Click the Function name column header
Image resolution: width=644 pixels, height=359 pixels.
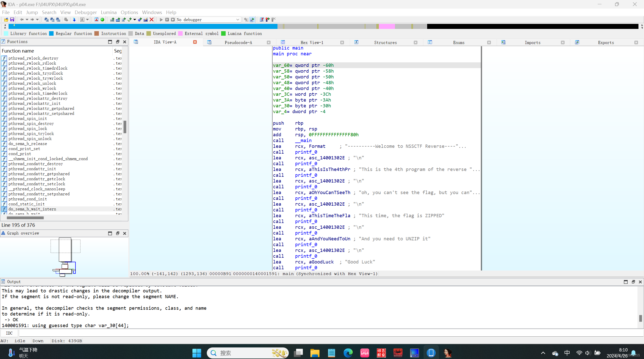tap(56, 51)
